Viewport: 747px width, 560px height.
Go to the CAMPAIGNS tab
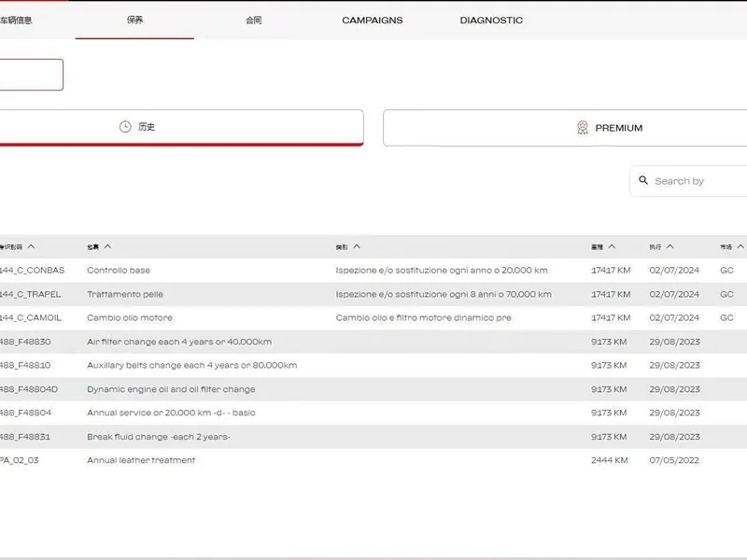pos(372,20)
